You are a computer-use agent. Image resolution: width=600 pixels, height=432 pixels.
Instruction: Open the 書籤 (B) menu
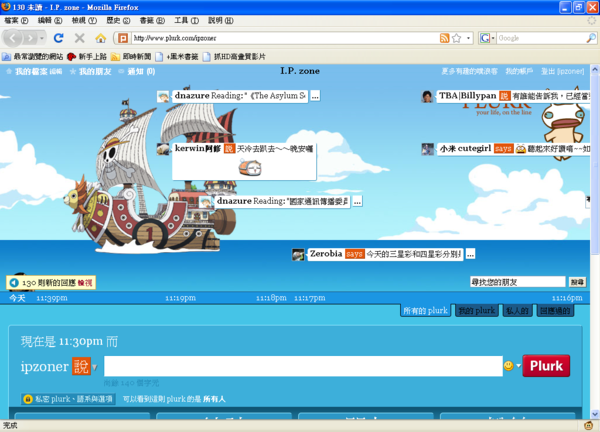click(152, 20)
